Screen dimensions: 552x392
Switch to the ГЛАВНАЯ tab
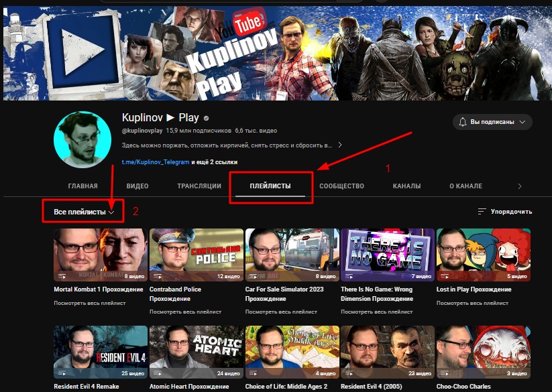pyautogui.click(x=82, y=186)
